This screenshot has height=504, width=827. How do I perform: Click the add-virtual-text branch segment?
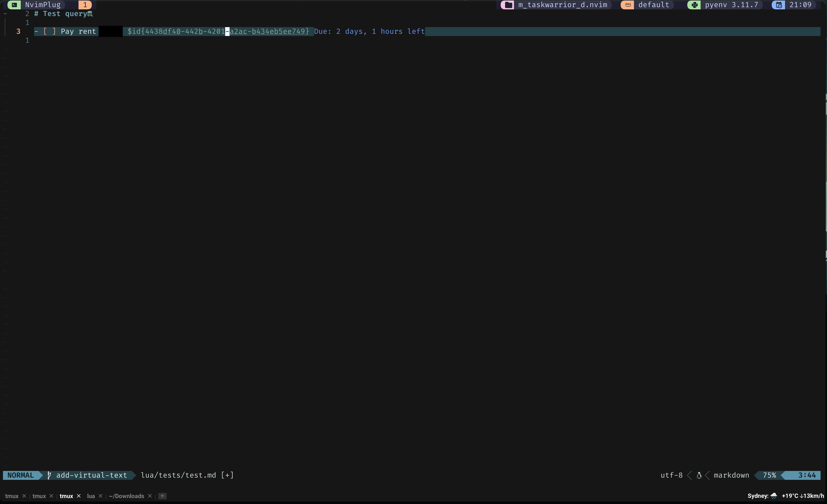pos(91,475)
